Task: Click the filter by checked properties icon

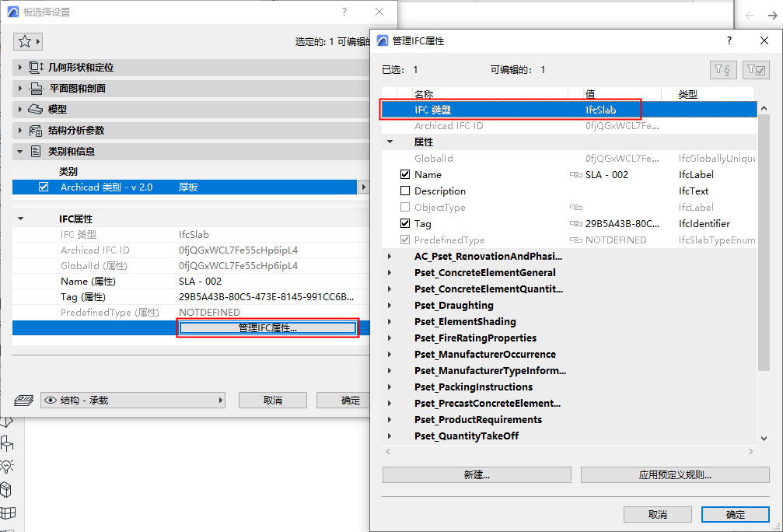Action: (756, 70)
